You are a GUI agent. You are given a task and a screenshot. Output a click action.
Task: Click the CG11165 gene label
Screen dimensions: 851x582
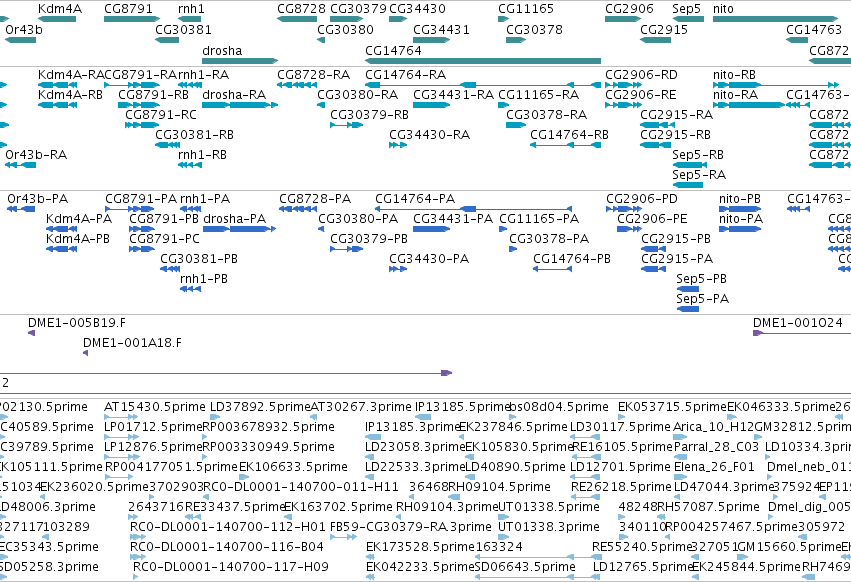(x=526, y=9)
